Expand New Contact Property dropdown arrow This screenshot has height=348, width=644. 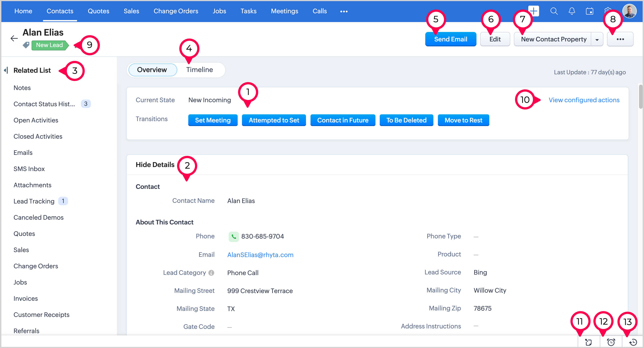click(x=597, y=39)
